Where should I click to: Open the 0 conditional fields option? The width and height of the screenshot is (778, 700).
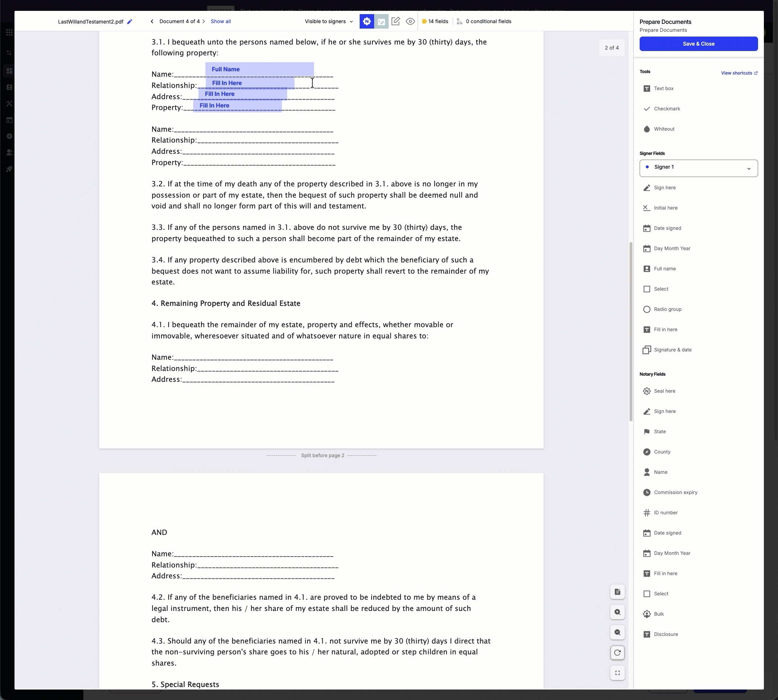point(484,22)
